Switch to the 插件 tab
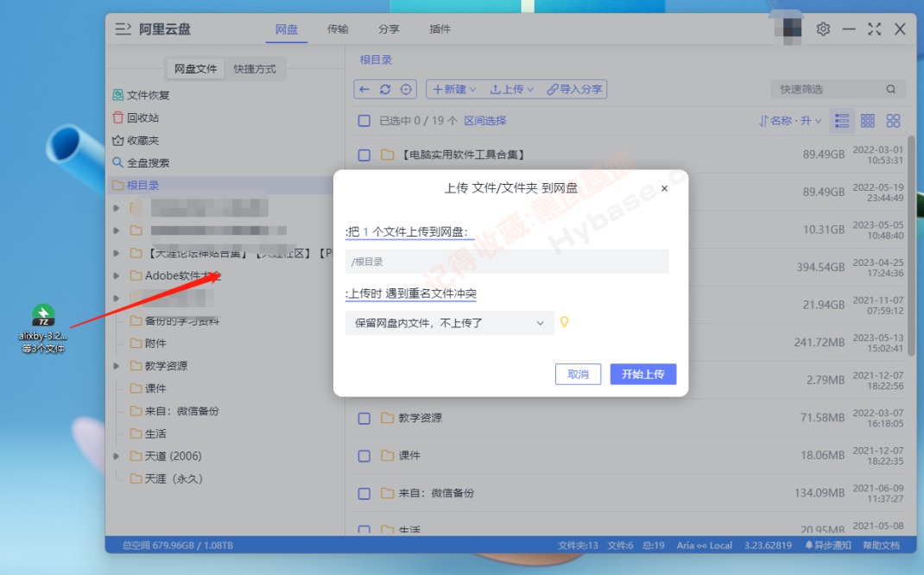 [x=440, y=28]
